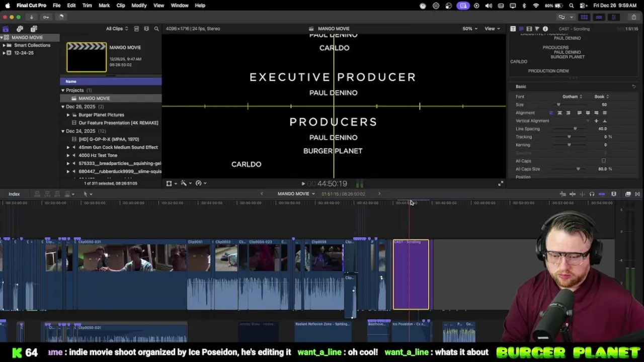
Task: Open the viewer transform tool popup
Action: point(172,184)
